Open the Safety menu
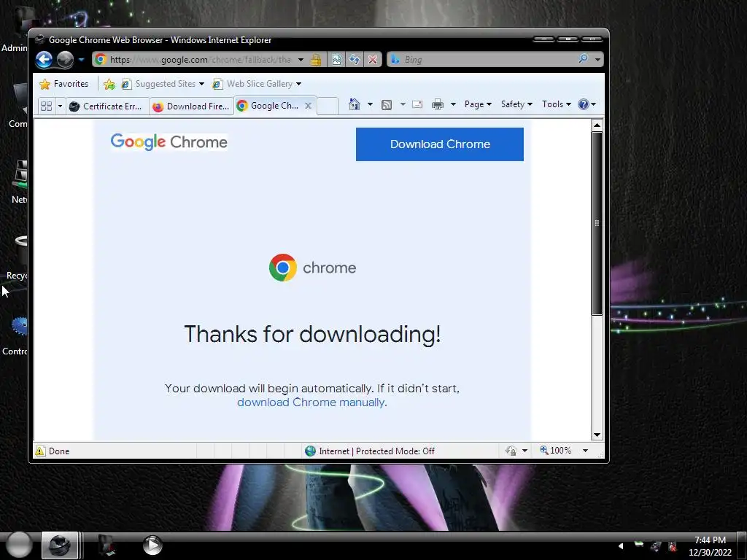Image resolution: width=747 pixels, height=560 pixels. (516, 104)
